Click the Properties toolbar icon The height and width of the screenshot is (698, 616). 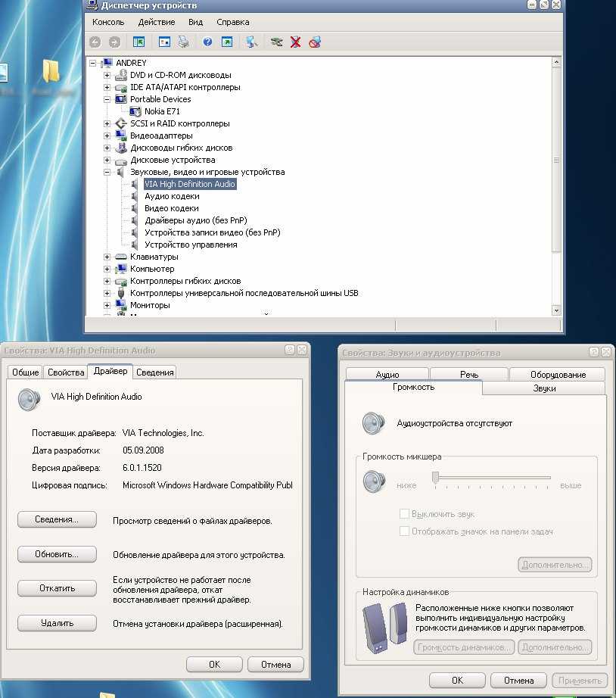point(164,42)
